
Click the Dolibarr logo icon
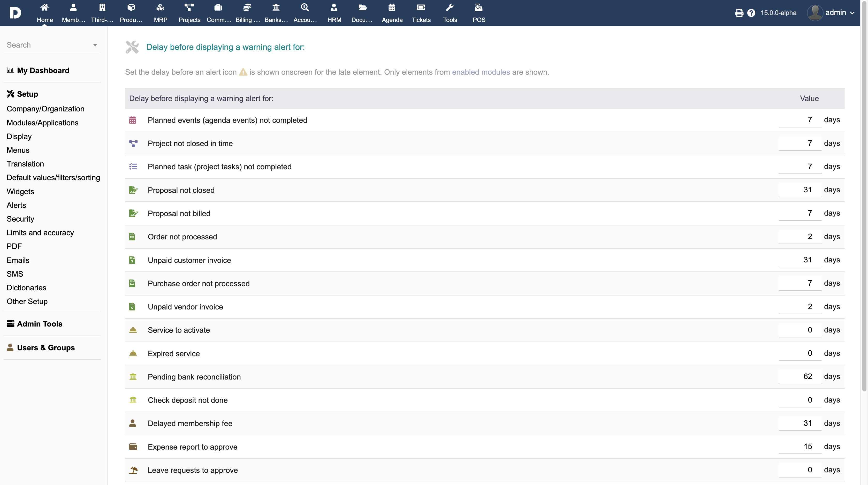[15, 13]
